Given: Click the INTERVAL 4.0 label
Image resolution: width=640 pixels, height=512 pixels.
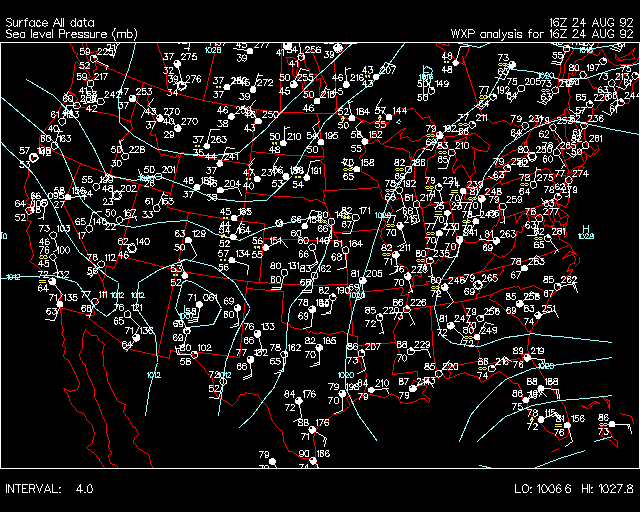Looking at the screenshot, I should click(49, 489).
